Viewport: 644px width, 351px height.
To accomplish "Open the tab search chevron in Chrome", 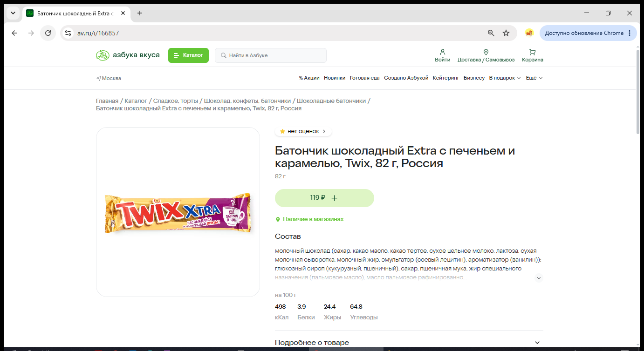I will click(12, 13).
